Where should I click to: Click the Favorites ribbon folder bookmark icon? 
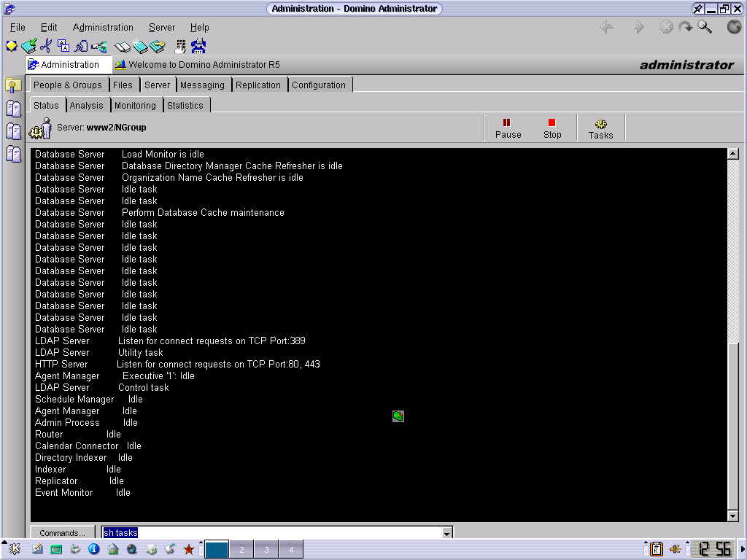(x=13, y=86)
